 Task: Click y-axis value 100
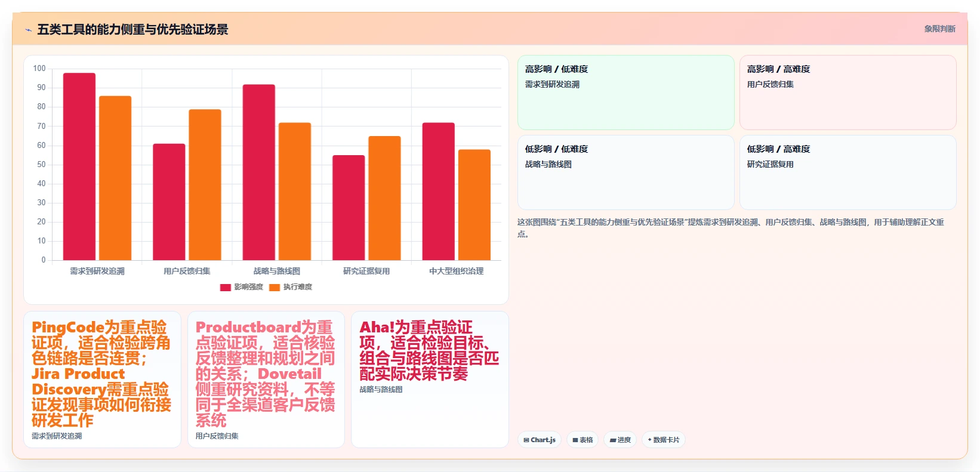(39, 69)
